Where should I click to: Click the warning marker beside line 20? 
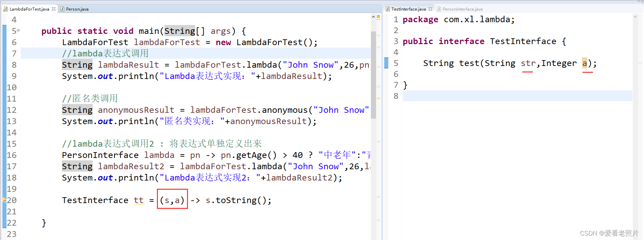4,200
